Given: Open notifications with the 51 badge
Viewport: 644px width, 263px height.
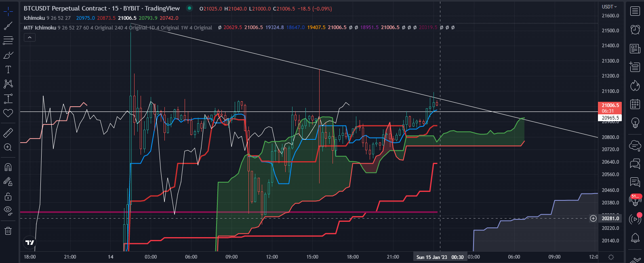Looking at the screenshot, I should coord(635,200).
